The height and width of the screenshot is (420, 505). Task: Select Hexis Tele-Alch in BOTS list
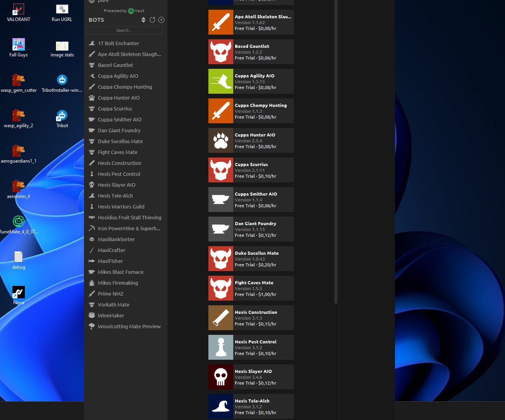pyautogui.click(x=126, y=196)
